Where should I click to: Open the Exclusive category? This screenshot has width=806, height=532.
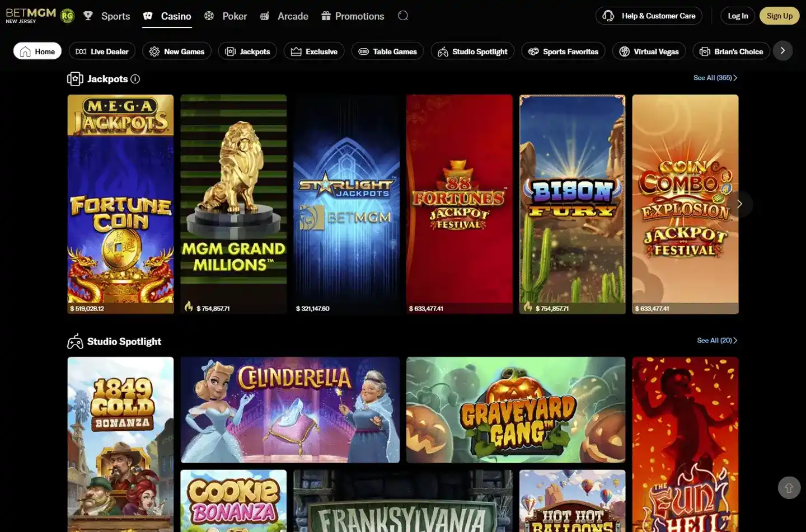tap(314, 51)
